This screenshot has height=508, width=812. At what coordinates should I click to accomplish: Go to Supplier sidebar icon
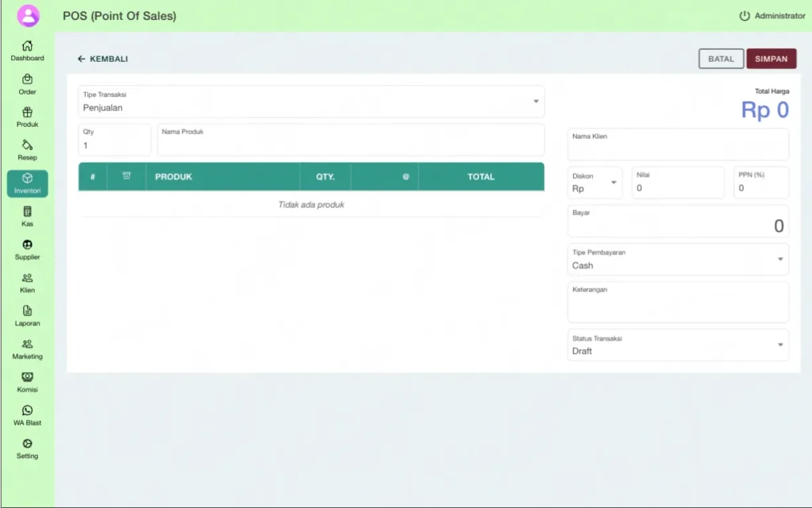pyautogui.click(x=27, y=245)
